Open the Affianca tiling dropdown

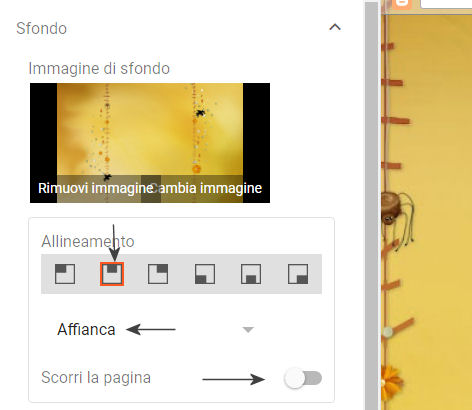[156, 329]
